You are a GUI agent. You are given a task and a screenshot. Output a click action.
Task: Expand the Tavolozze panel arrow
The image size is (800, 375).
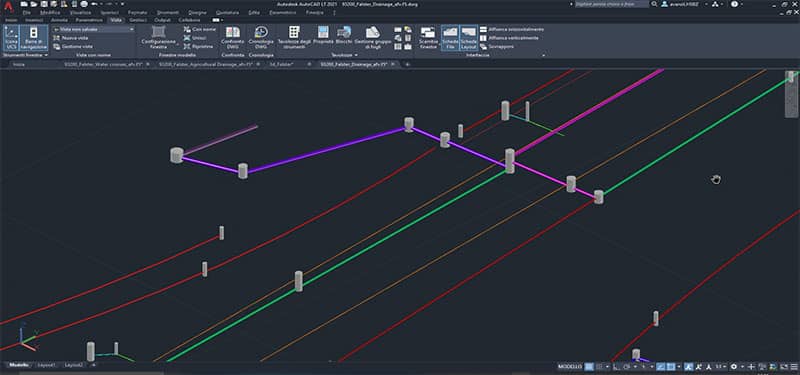(356, 55)
